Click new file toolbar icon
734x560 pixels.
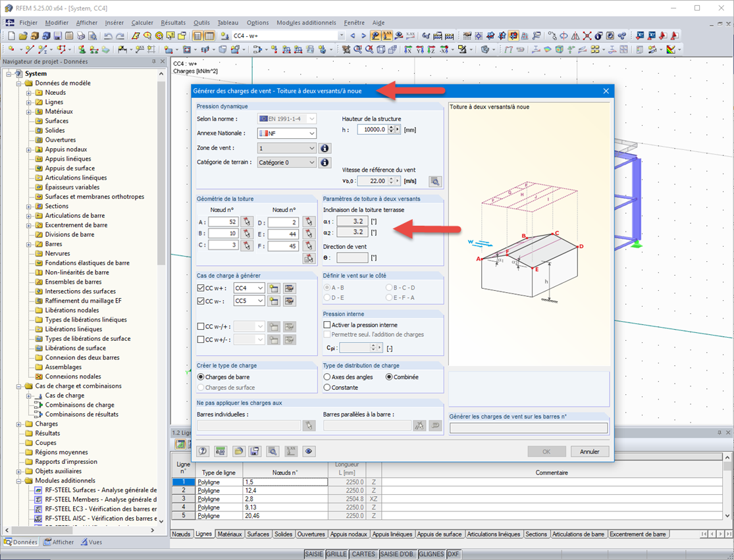(x=11, y=36)
